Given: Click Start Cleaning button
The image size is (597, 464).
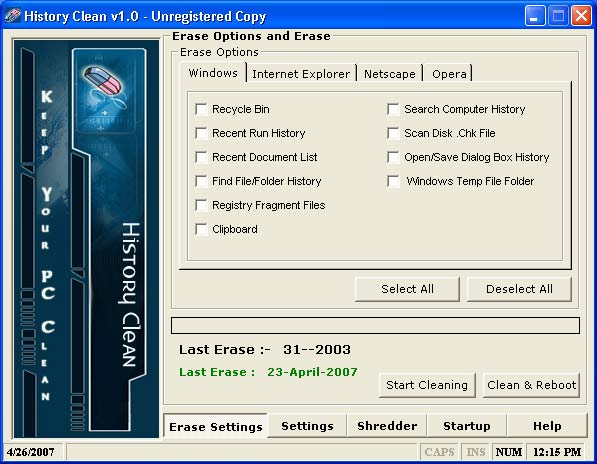Looking at the screenshot, I should tap(427, 385).
